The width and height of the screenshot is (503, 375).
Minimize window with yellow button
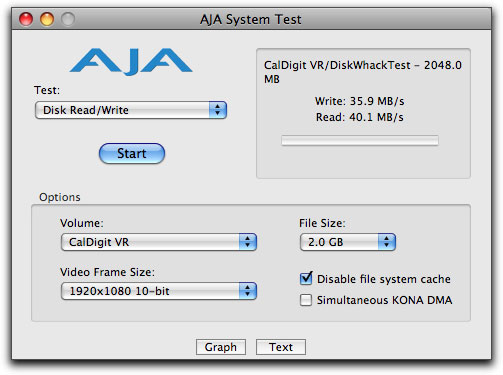47,19
